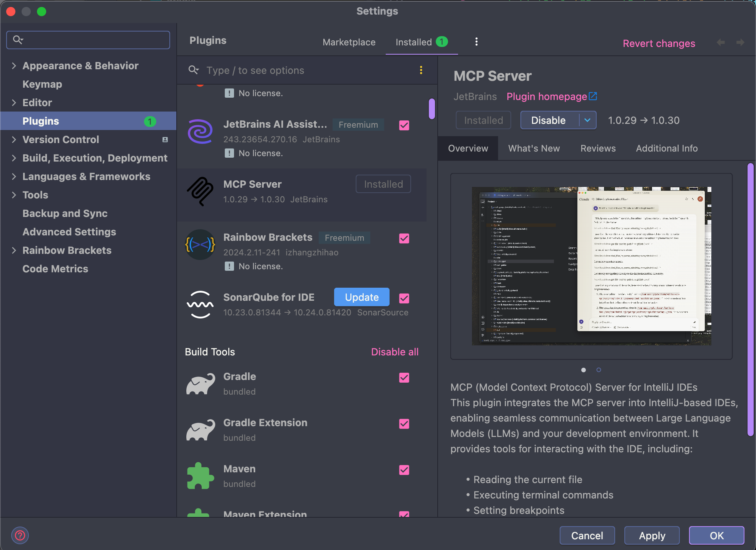The image size is (756, 550).
Task: Expand the Appearance & Behavior section
Action: (14, 66)
